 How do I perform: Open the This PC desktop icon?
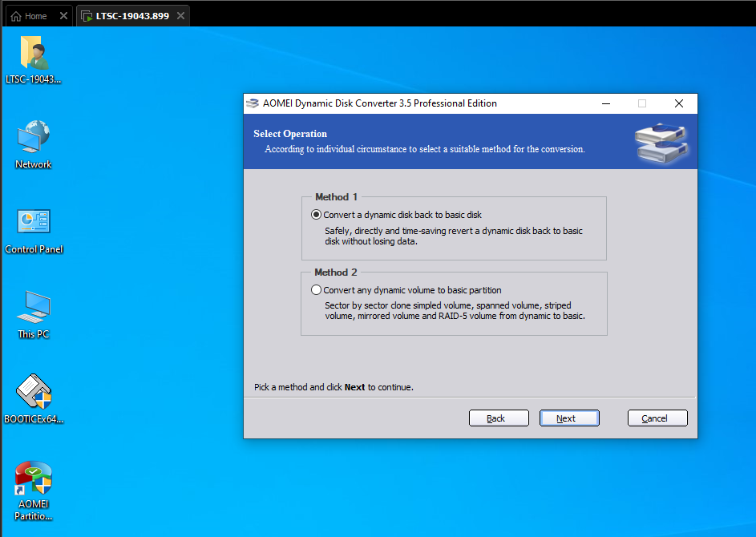tap(33, 314)
